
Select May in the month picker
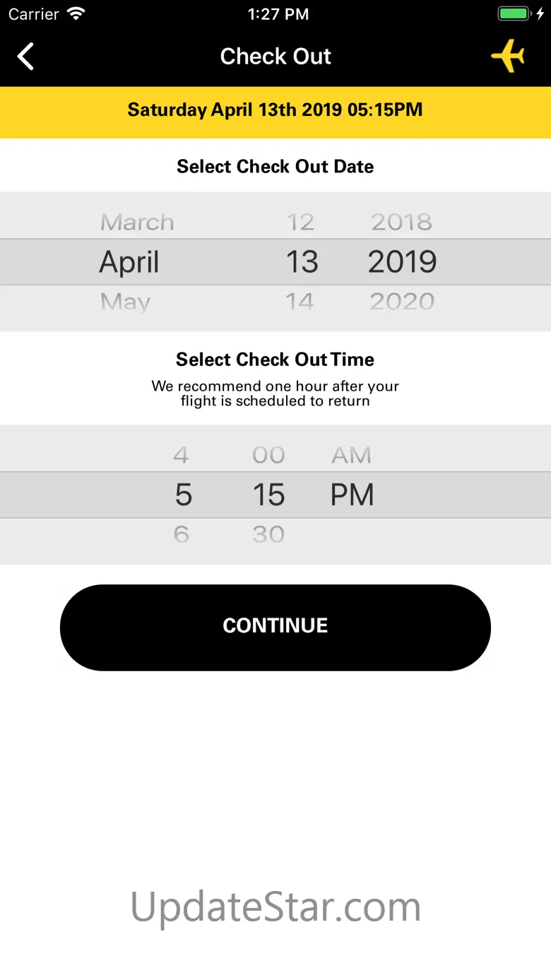pyautogui.click(x=126, y=302)
